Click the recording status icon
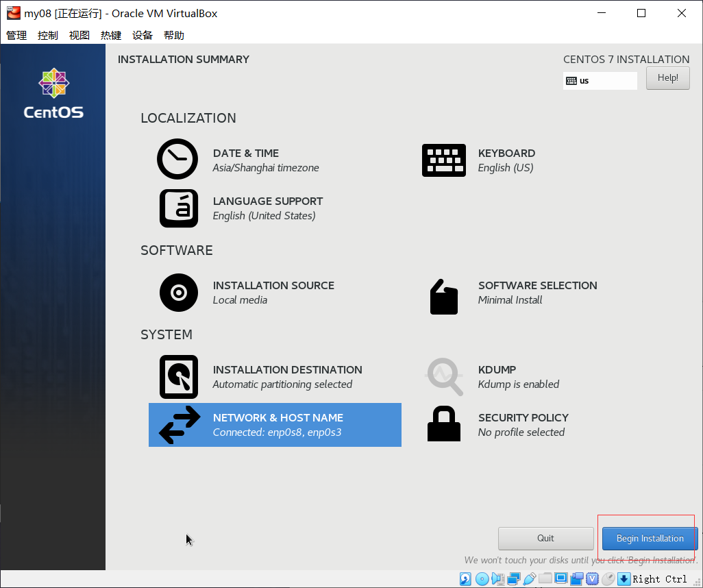The image size is (703, 588). pos(576,579)
